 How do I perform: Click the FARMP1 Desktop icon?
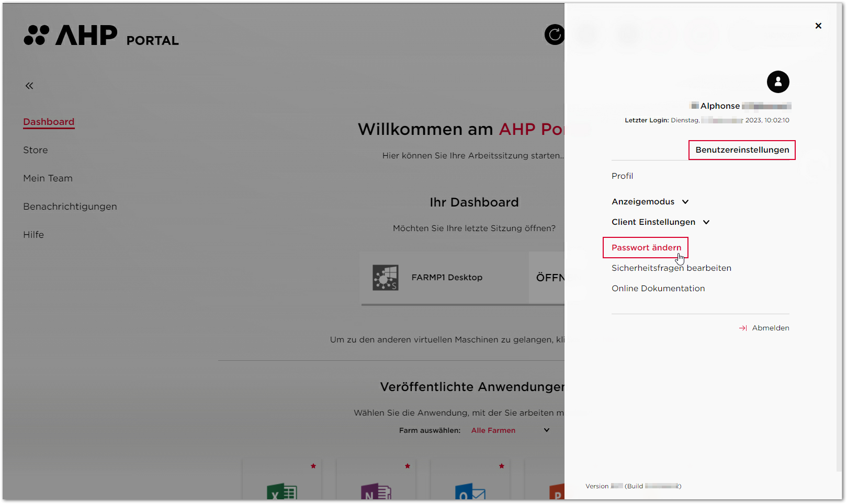tap(386, 278)
